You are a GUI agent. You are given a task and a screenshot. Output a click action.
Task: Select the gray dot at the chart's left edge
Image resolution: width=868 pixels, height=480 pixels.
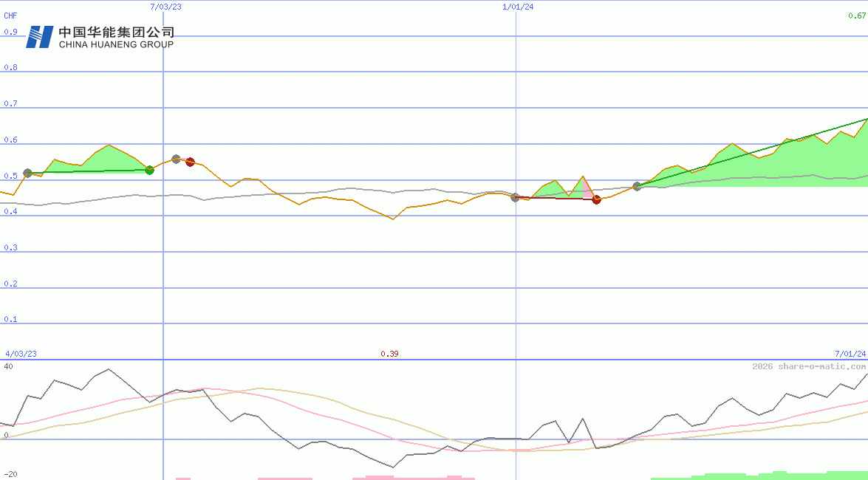click(x=27, y=172)
